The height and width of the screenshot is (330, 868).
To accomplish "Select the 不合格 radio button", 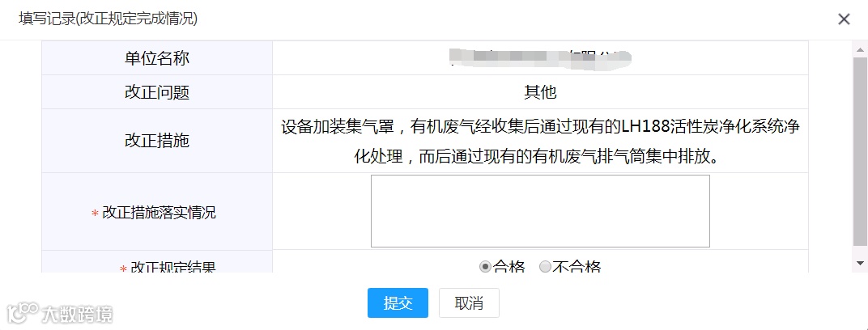I will [545, 267].
